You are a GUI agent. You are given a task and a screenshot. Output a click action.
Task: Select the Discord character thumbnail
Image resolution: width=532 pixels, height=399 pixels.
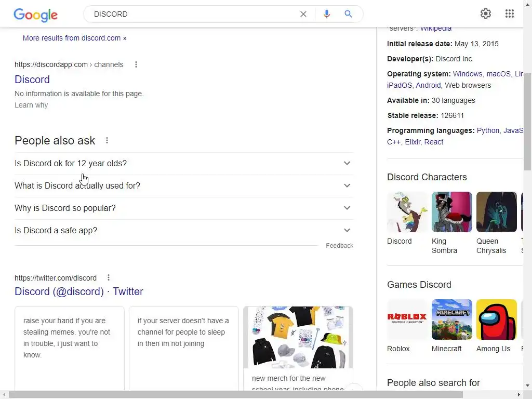(407, 212)
